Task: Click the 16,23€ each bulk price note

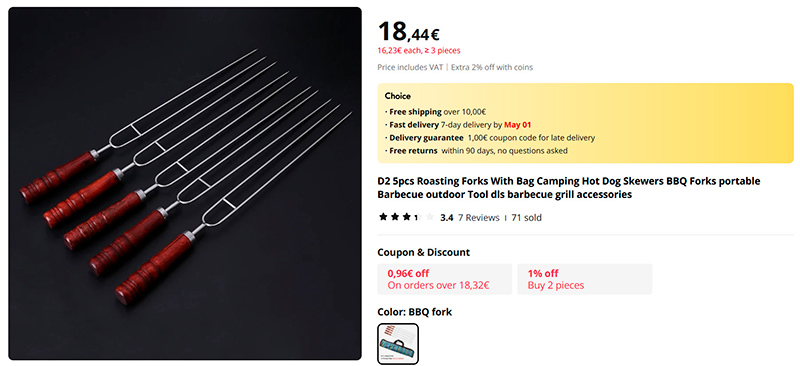Action: [x=419, y=51]
